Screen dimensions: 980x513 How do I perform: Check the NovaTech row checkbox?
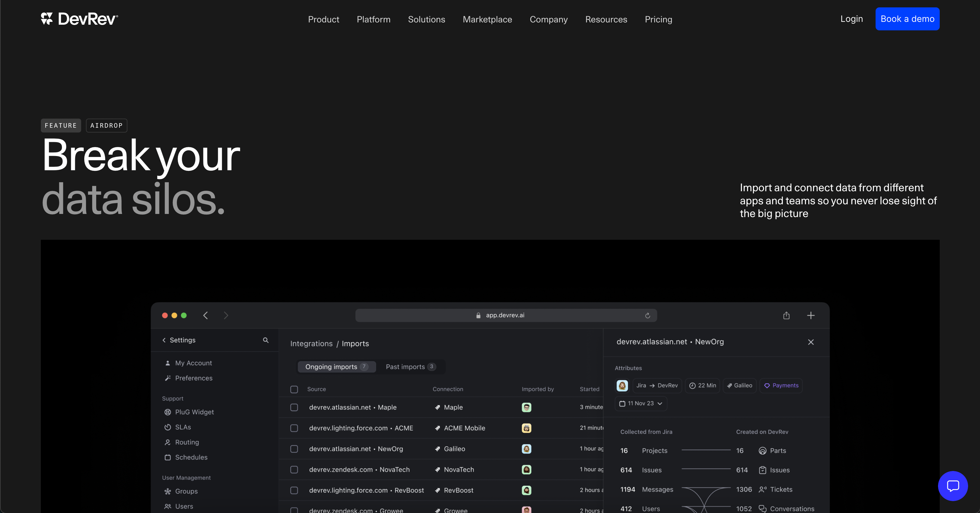tap(294, 470)
